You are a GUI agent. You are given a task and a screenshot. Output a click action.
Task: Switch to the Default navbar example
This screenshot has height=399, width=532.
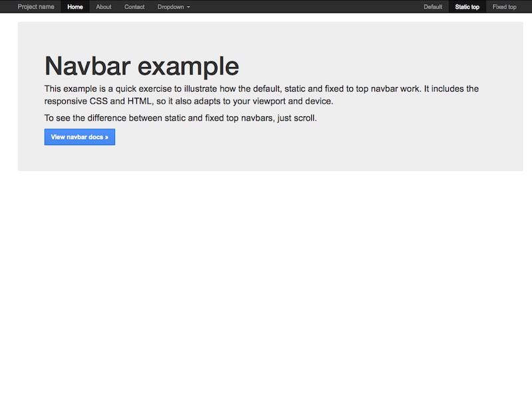[433, 7]
